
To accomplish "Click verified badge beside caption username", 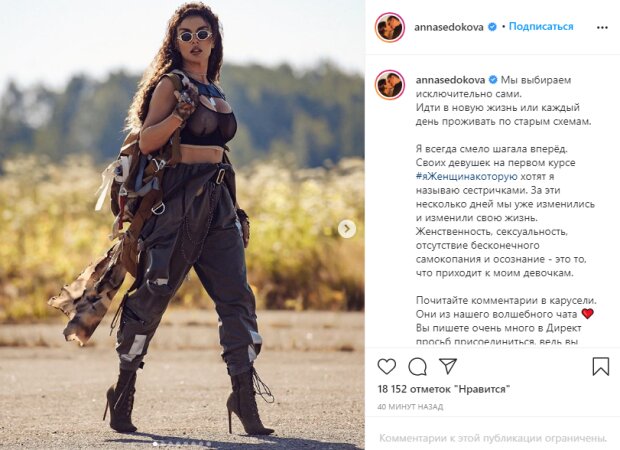I will tap(493, 80).
